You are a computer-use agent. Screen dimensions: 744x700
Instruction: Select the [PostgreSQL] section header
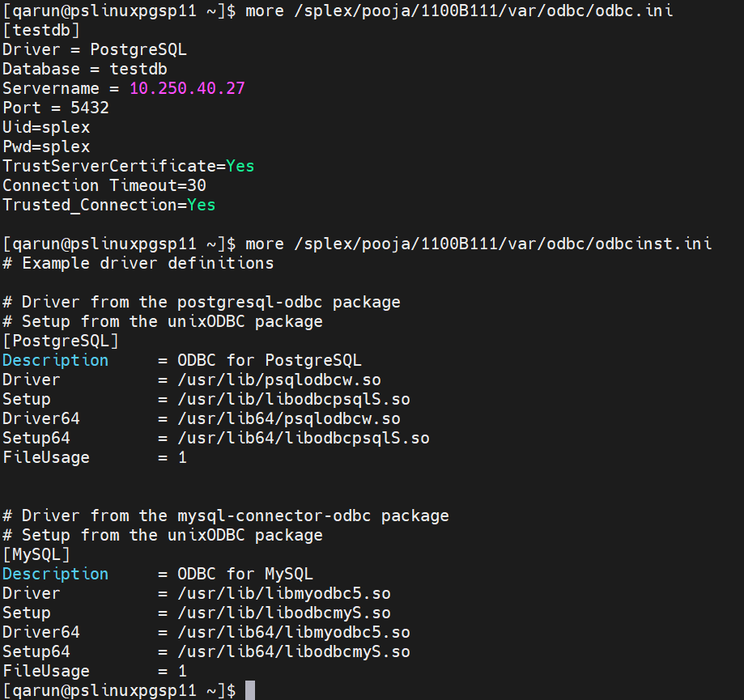coord(61,341)
